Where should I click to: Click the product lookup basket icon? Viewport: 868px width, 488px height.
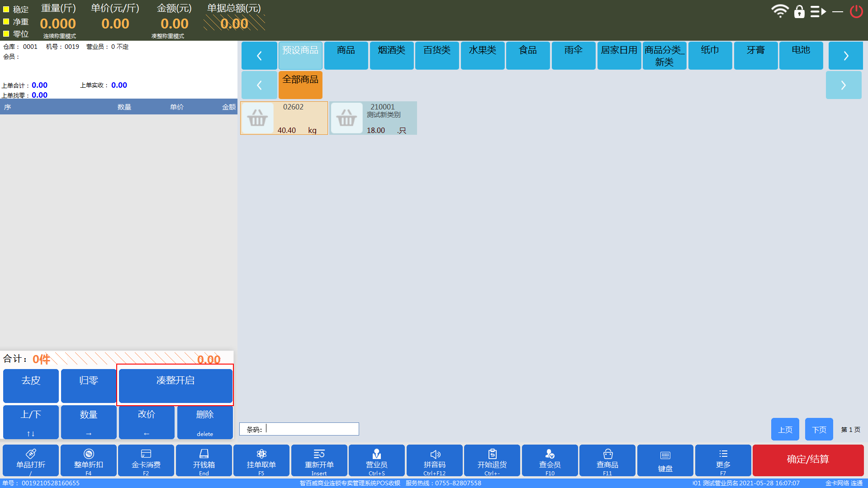click(x=608, y=454)
